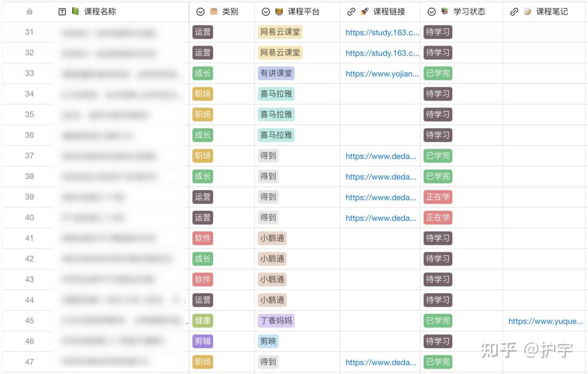Select the 职场 tag in row 47
588x374 pixels.
(x=203, y=362)
